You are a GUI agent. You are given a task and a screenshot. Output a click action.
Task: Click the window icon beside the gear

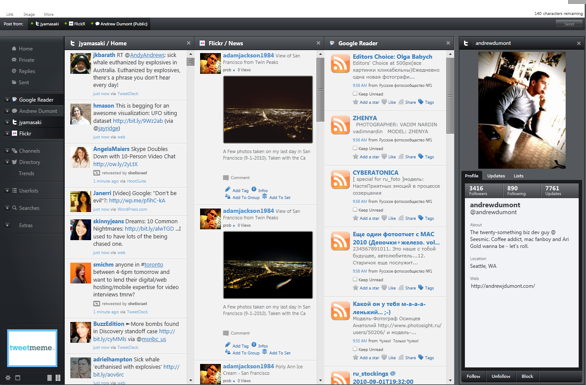click(17, 378)
